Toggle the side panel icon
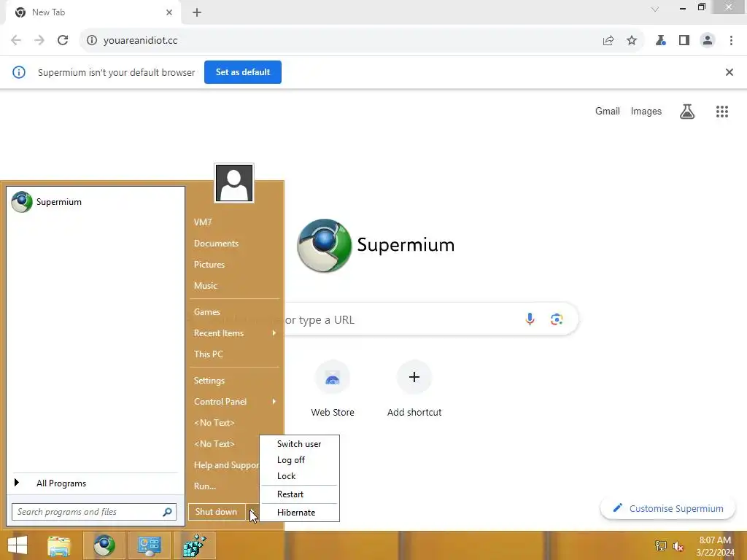 point(684,41)
